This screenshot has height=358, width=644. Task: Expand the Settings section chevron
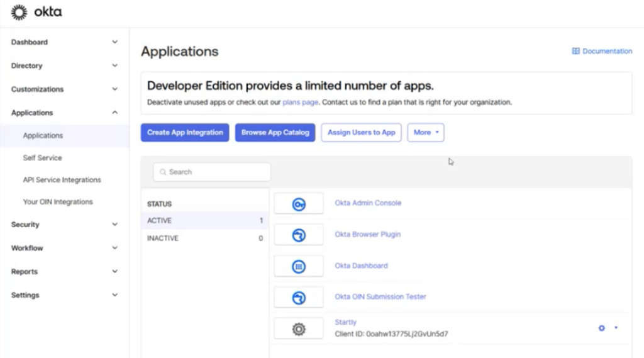point(115,294)
